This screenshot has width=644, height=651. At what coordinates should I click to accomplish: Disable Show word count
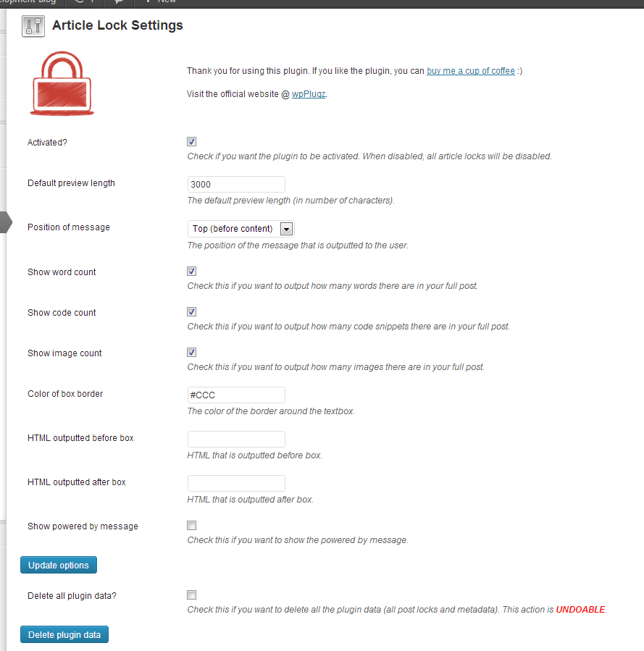tap(191, 271)
